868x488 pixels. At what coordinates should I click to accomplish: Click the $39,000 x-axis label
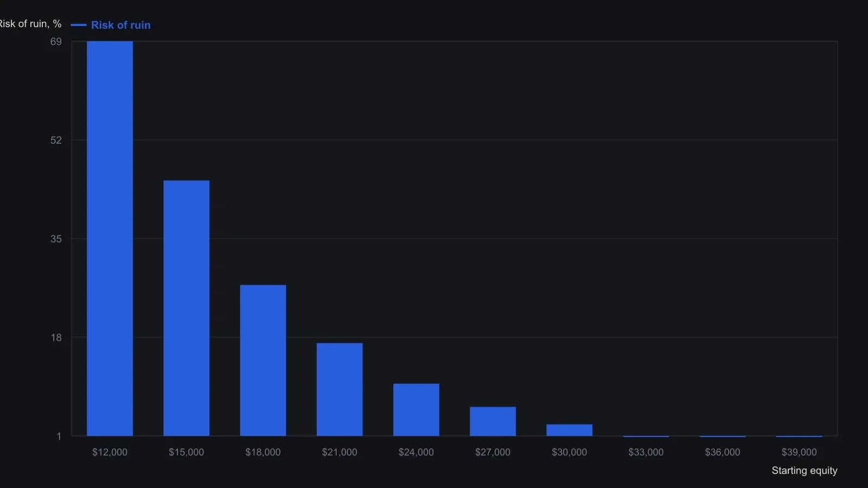pos(799,452)
